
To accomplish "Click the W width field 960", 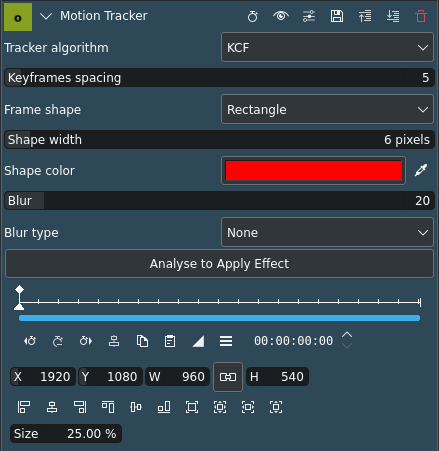I will click(178, 377).
